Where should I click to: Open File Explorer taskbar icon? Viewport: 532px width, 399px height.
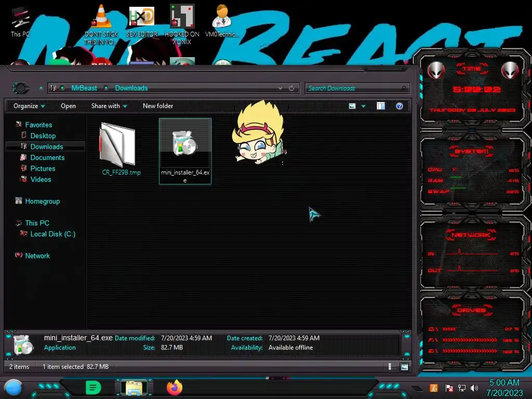coord(135,388)
